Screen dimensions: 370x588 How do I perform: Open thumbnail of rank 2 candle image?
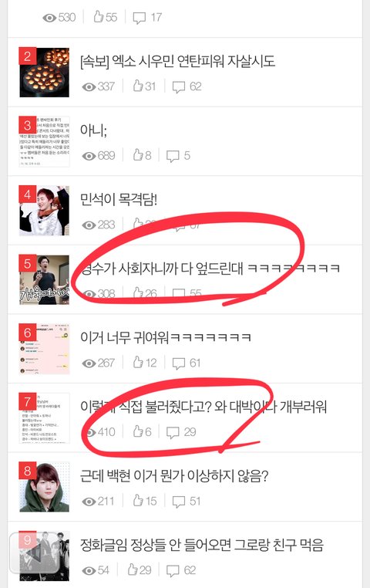(44, 73)
